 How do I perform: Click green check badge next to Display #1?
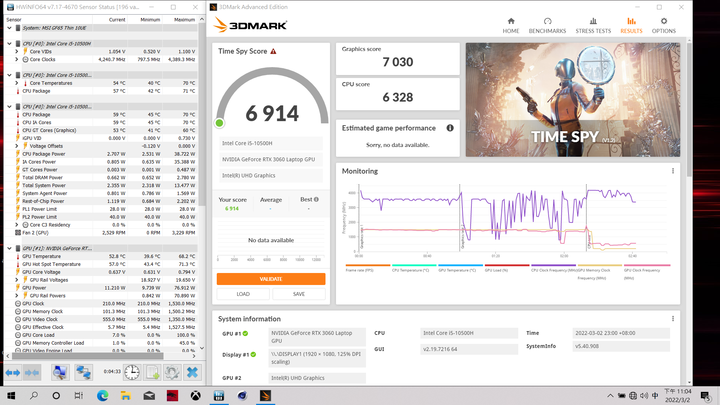pos(253,354)
